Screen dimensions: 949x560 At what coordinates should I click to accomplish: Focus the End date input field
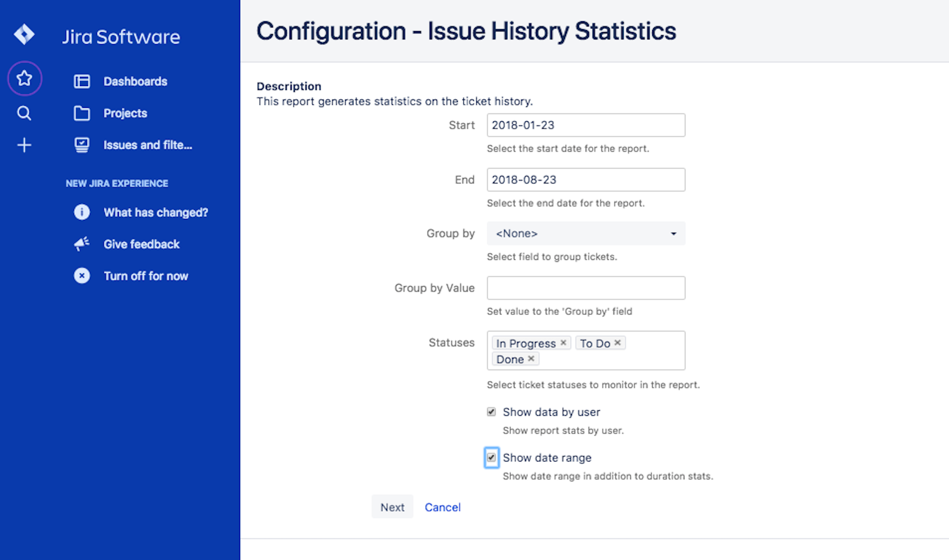coord(586,180)
